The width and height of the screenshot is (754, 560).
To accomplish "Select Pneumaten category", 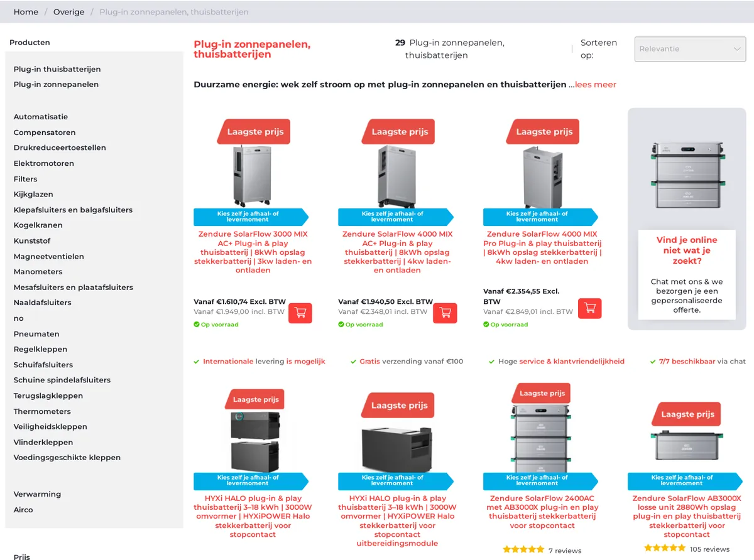I will point(36,333).
